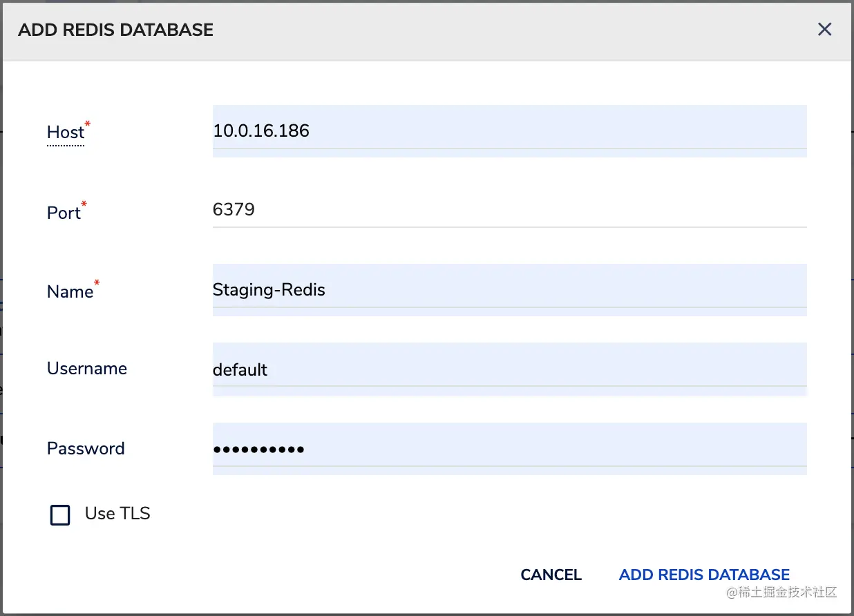Focus the Port field showing 6379
The width and height of the screenshot is (854, 616).
(509, 209)
